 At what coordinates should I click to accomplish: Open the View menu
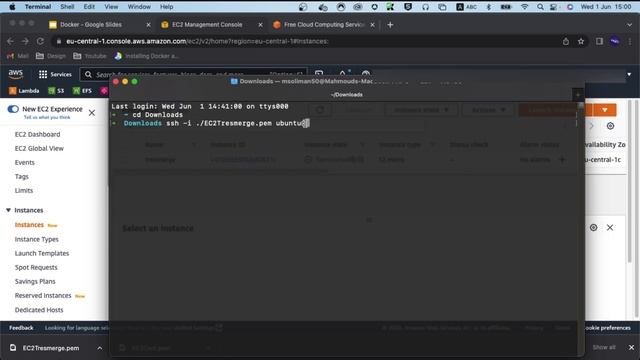coord(111,7)
